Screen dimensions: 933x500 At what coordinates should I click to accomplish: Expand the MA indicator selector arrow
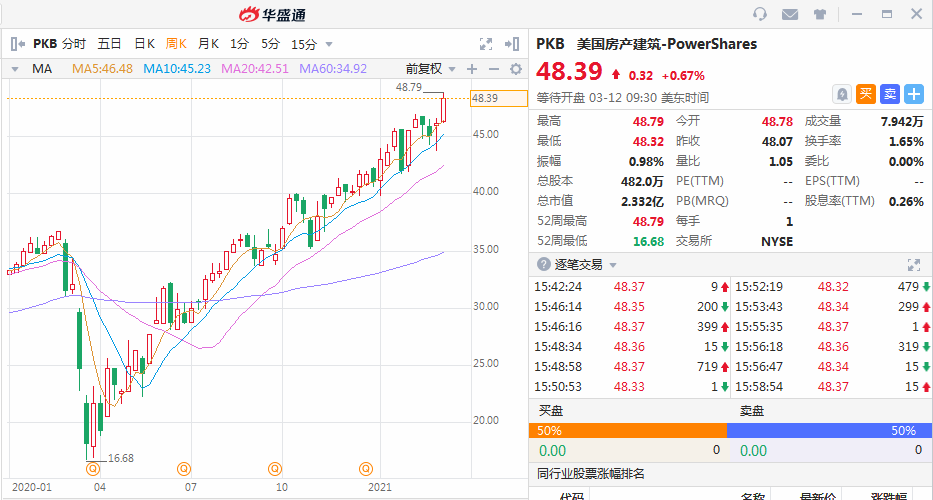coord(15,69)
